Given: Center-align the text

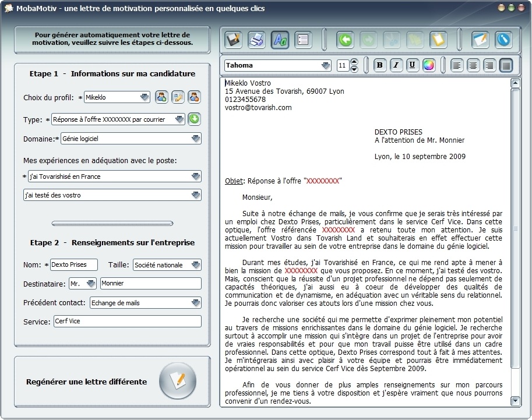Looking at the screenshot, I should tap(473, 65).
